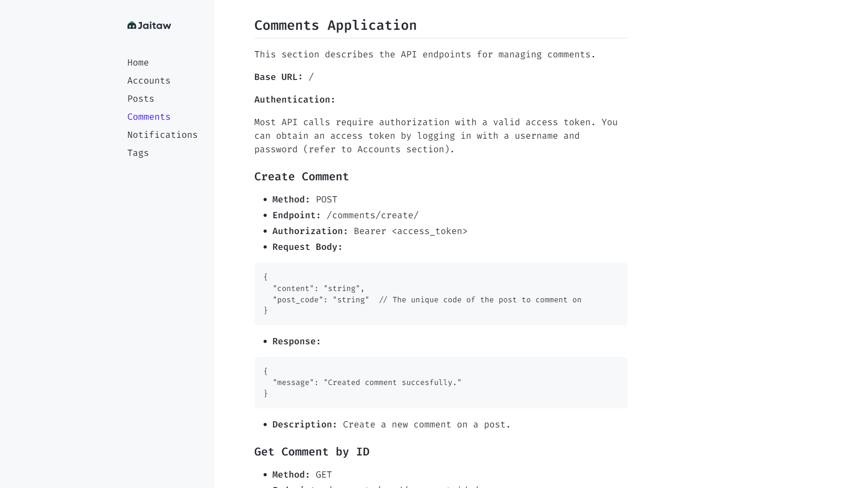This screenshot has width=868, height=488.
Task: Click the Method POST bullet
Action: coord(304,199)
